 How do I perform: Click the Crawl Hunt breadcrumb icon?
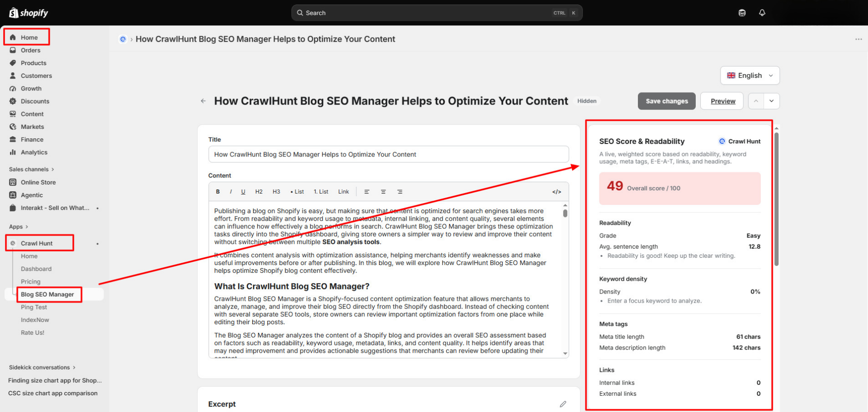[123, 39]
